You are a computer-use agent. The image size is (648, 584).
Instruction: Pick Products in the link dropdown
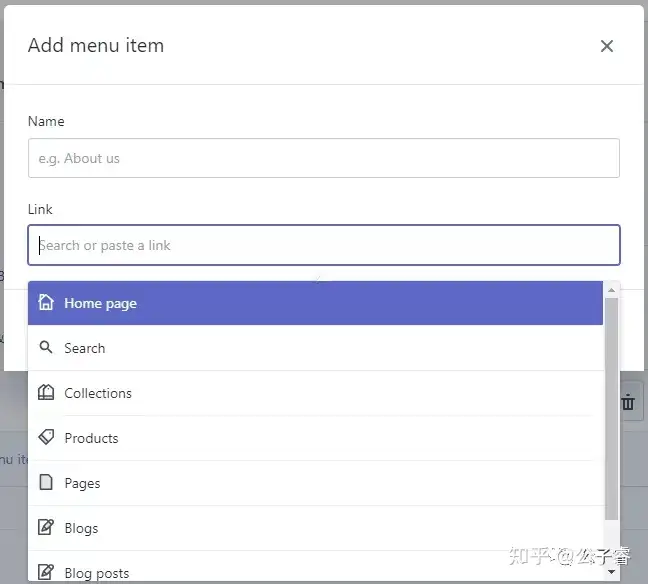click(x=315, y=438)
